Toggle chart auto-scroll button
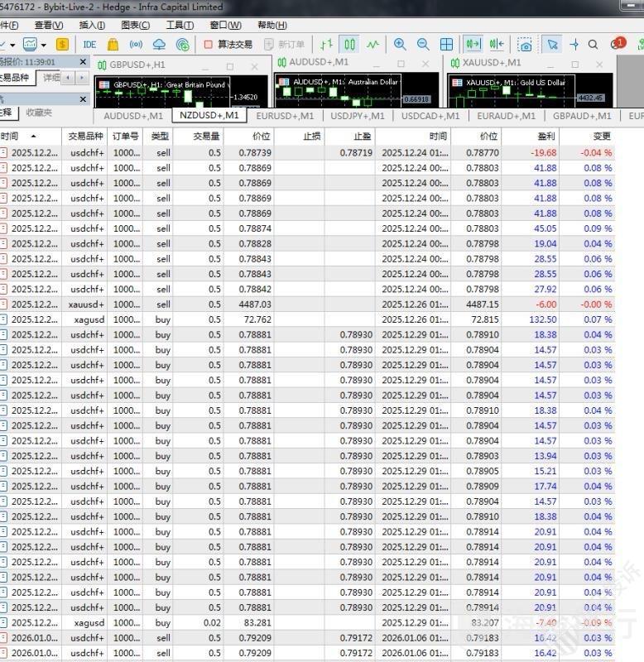The image size is (644, 662). tap(473, 44)
